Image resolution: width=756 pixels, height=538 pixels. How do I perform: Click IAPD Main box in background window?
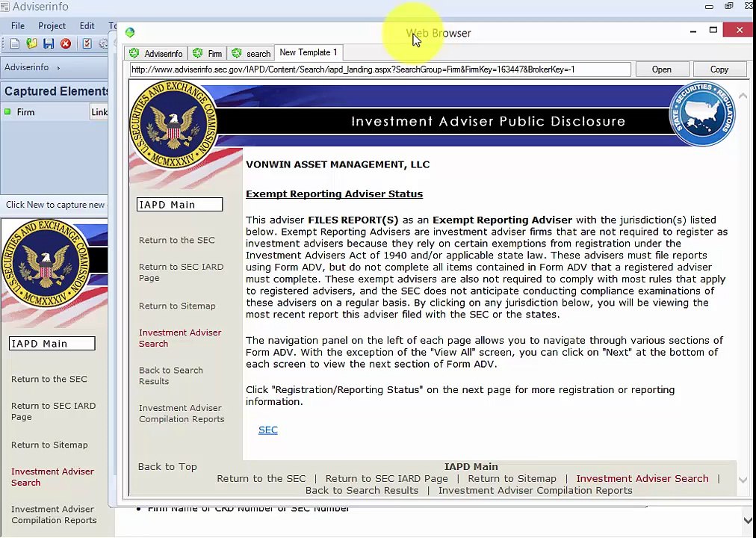52,344
